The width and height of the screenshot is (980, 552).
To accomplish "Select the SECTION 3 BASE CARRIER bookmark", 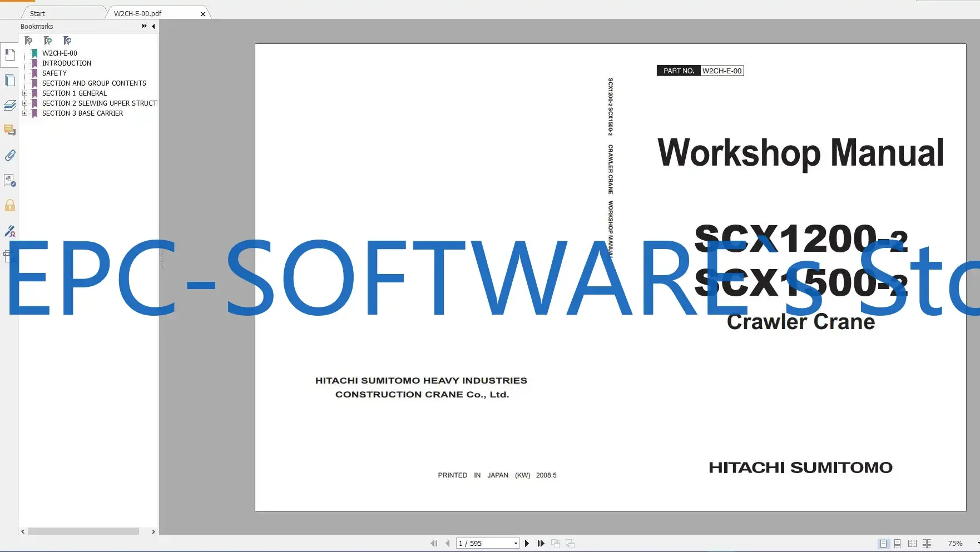I will click(x=82, y=113).
